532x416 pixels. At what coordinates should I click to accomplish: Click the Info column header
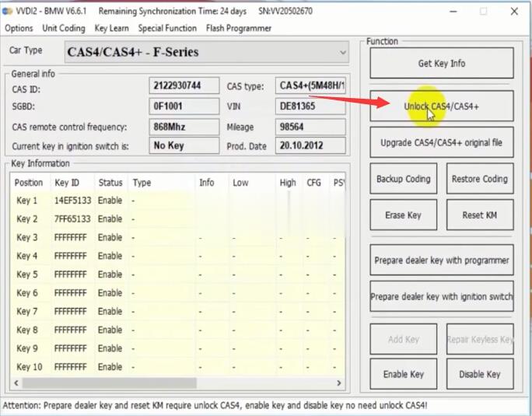coord(212,183)
